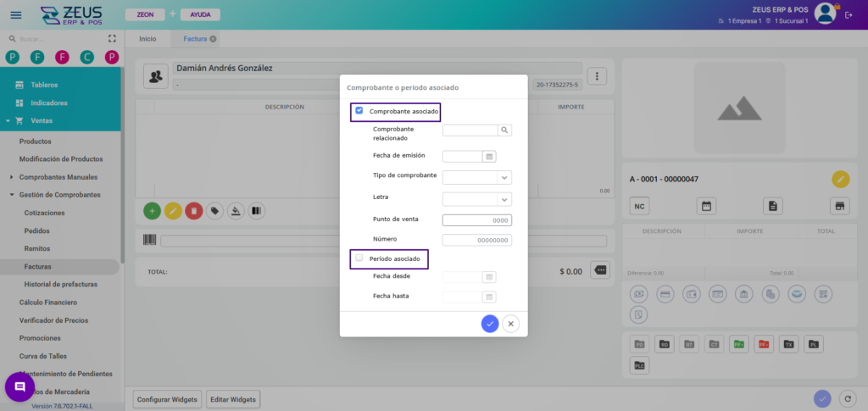Open Fecha de emisión calendar picker
Viewport: 868px width, 411px height.
click(489, 156)
